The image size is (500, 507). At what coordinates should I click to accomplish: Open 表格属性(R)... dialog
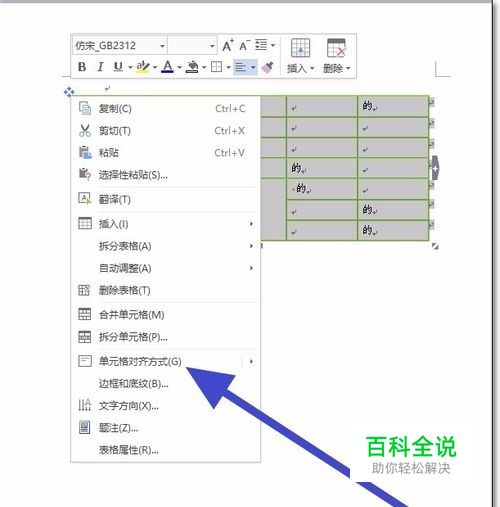coord(165,450)
